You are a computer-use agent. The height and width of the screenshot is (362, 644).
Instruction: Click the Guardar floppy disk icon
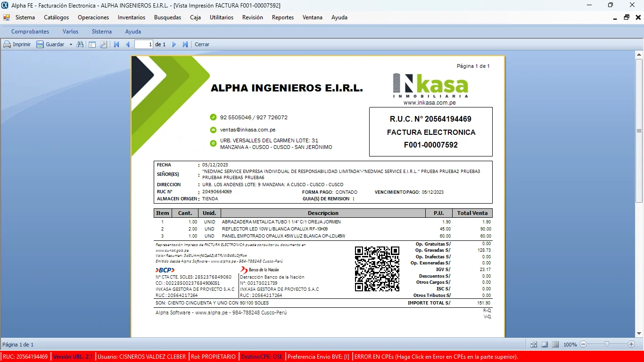tap(40, 44)
